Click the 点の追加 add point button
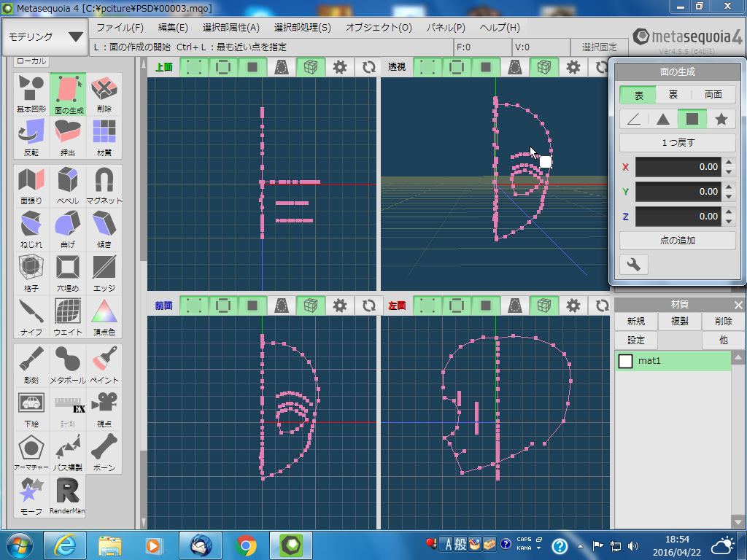747x560 pixels. point(678,241)
